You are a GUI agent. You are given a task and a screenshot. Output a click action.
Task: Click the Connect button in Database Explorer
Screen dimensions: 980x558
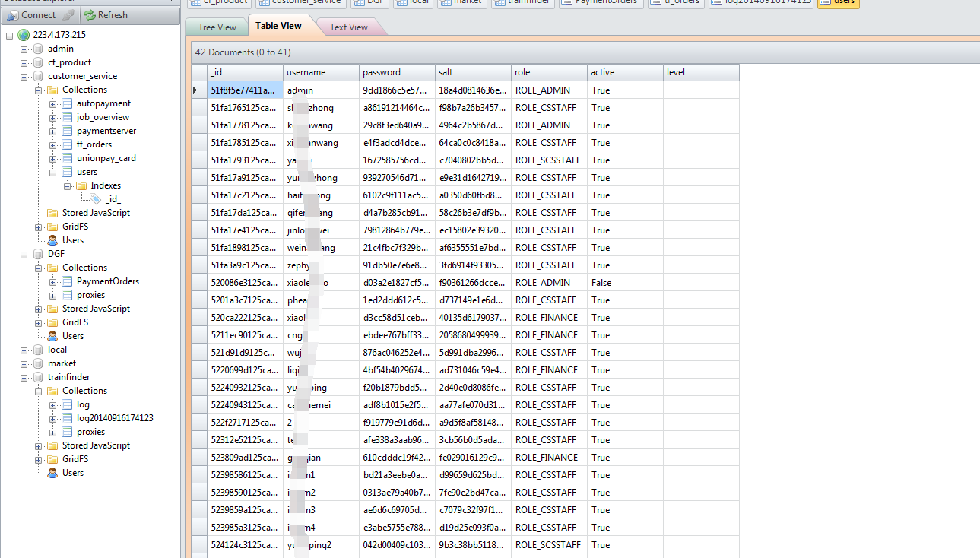(32, 14)
